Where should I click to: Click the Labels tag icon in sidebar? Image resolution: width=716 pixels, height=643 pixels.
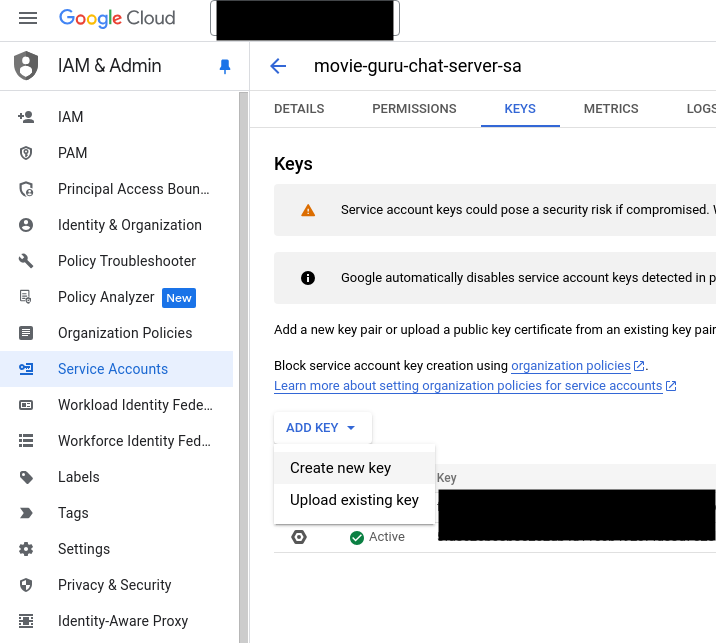coord(26,477)
